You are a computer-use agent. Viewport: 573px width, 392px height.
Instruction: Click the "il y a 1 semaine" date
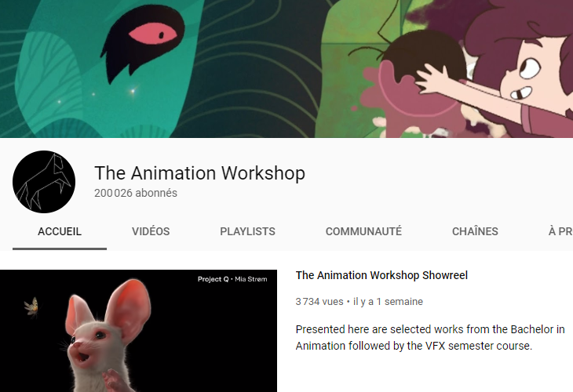[388, 302]
